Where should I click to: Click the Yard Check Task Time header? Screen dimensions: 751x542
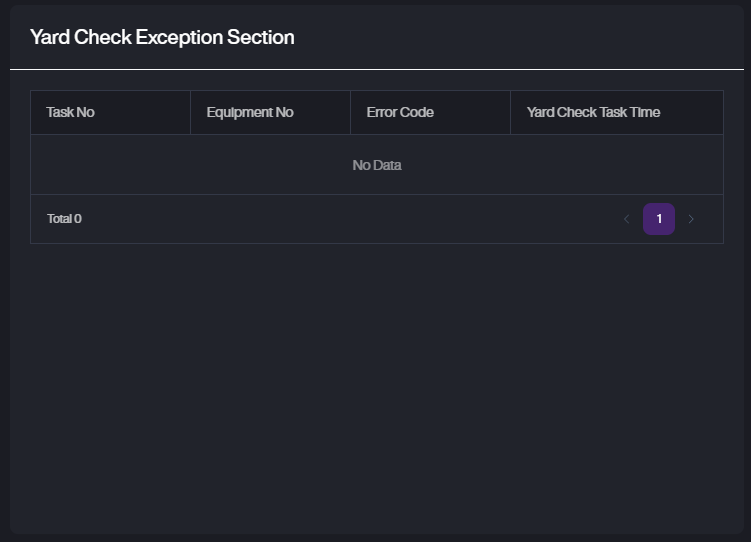click(593, 112)
